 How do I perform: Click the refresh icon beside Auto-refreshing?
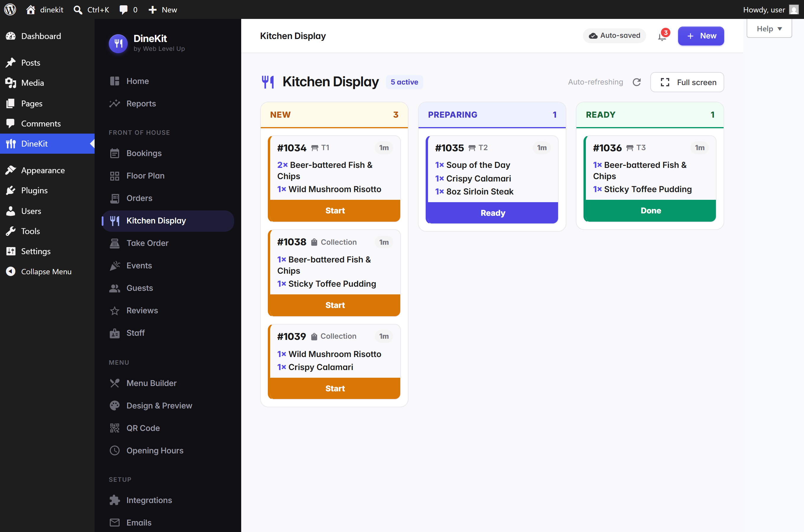pyautogui.click(x=637, y=82)
